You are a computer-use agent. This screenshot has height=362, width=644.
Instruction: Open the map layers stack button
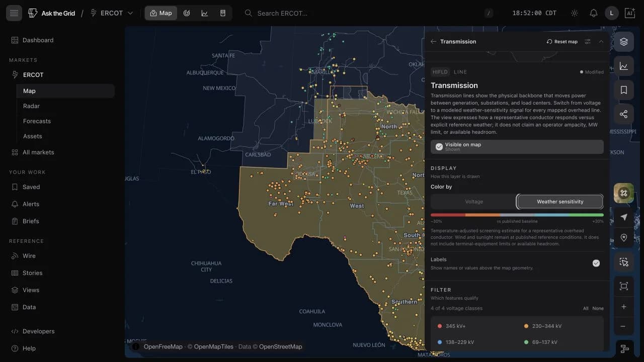(624, 42)
